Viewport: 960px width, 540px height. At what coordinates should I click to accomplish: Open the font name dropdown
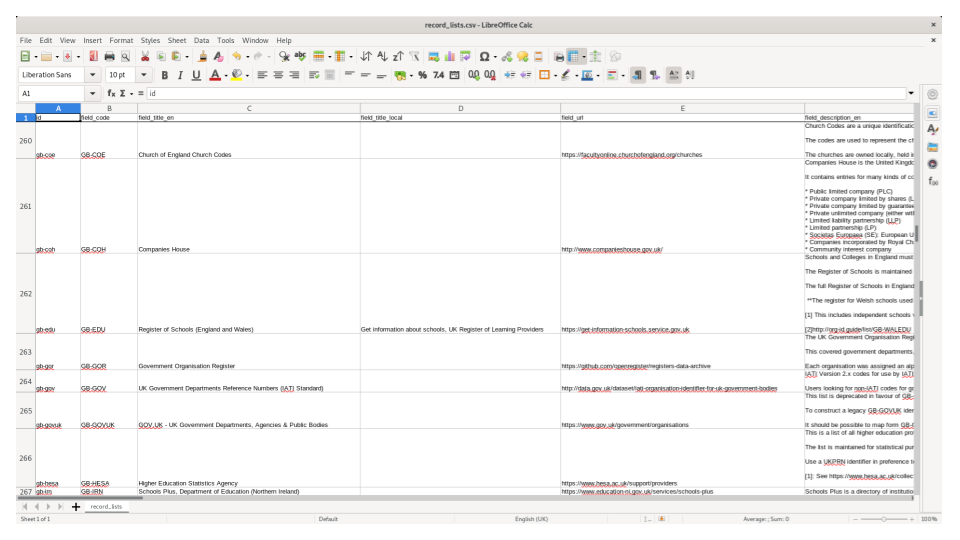tap(92, 75)
